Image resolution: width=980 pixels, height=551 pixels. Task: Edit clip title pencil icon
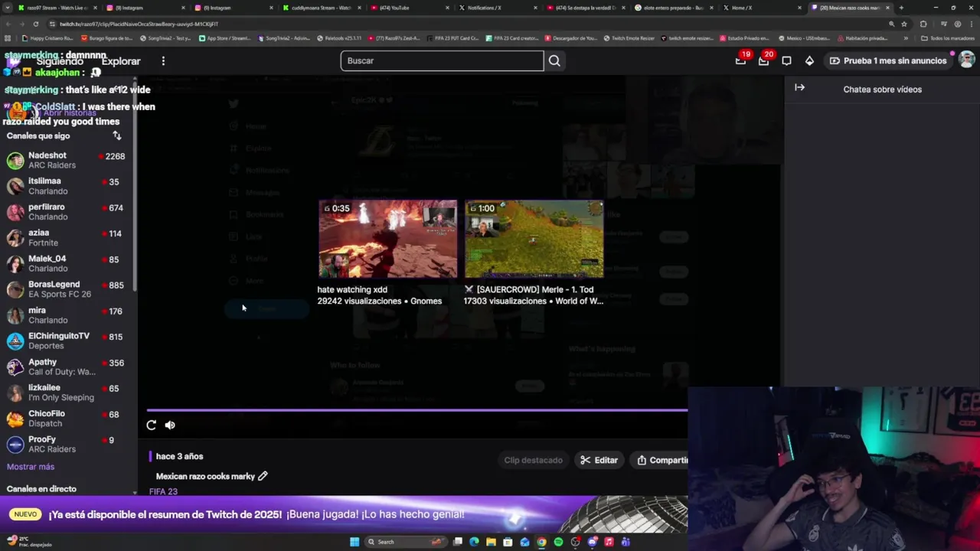[x=263, y=476]
